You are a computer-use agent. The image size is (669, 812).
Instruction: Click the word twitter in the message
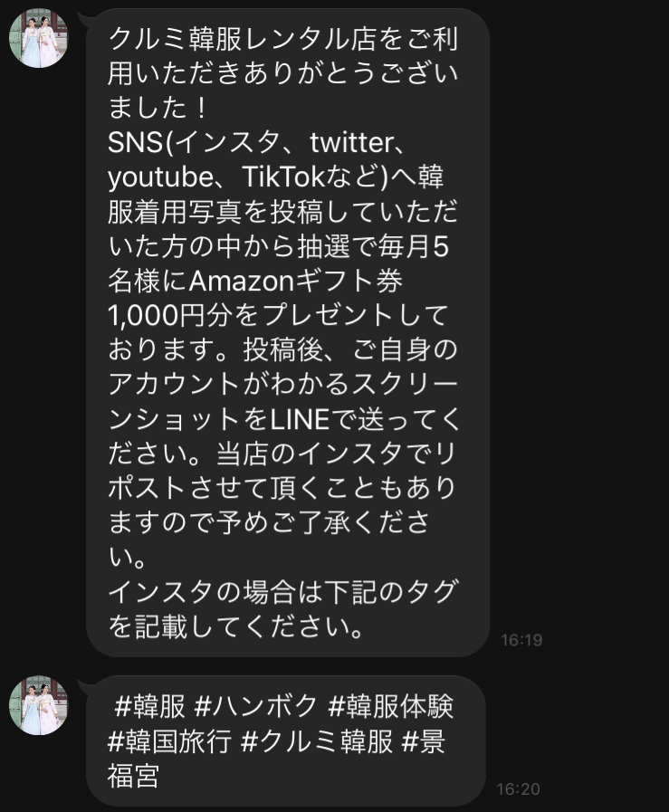[x=351, y=142]
